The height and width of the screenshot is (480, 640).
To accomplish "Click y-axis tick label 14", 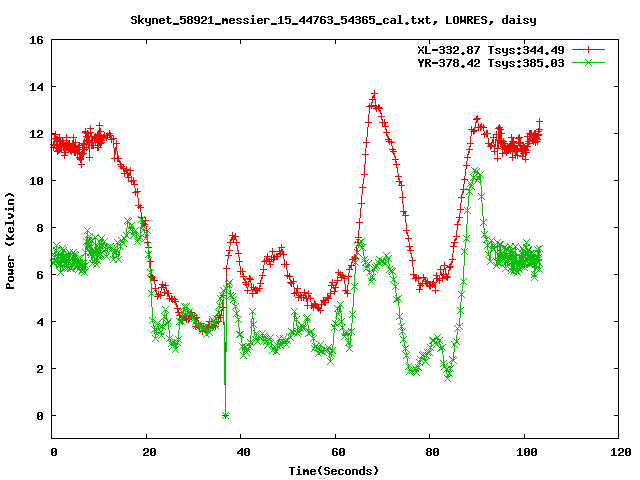I will click(x=36, y=87).
